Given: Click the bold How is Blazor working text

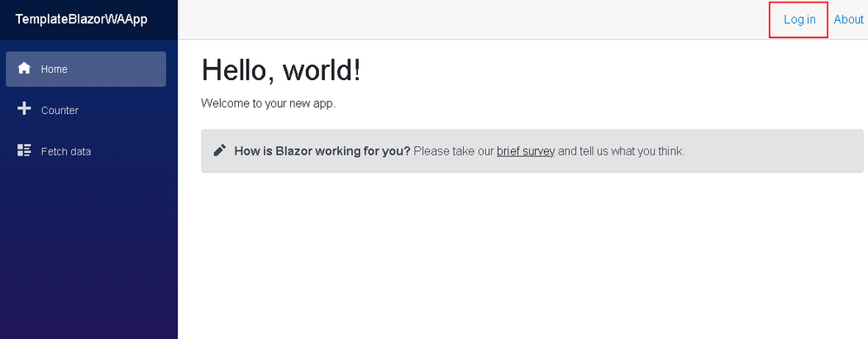Looking at the screenshot, I should (322, 150).
